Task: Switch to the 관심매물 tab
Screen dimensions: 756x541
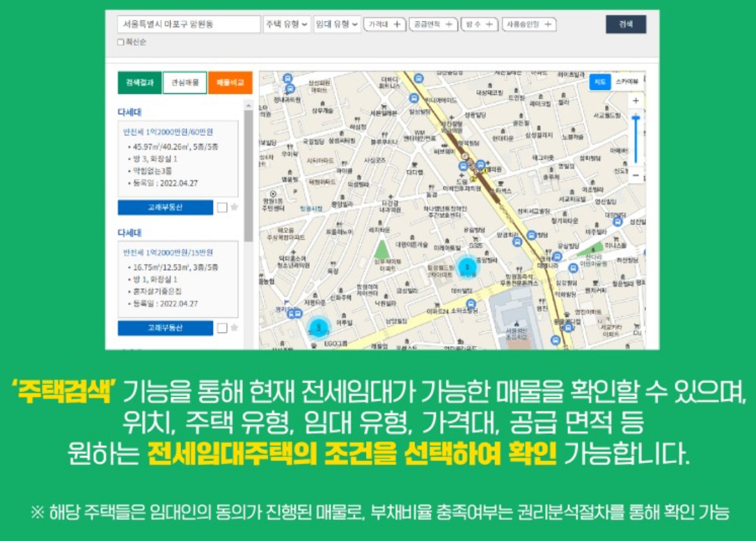Action: tap(185, 82)
